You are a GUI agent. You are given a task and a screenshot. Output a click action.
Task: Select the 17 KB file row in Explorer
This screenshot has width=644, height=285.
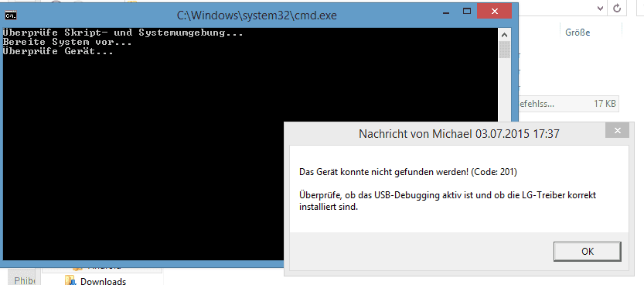point(568,104)
